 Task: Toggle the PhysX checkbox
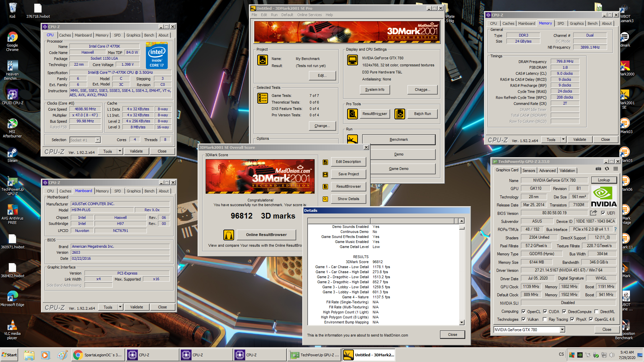572,319
